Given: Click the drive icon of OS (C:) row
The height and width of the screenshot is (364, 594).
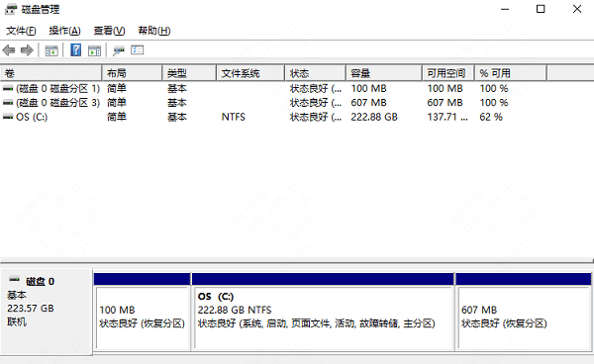Looking at the screenshot, I should (x=8, y=117).
